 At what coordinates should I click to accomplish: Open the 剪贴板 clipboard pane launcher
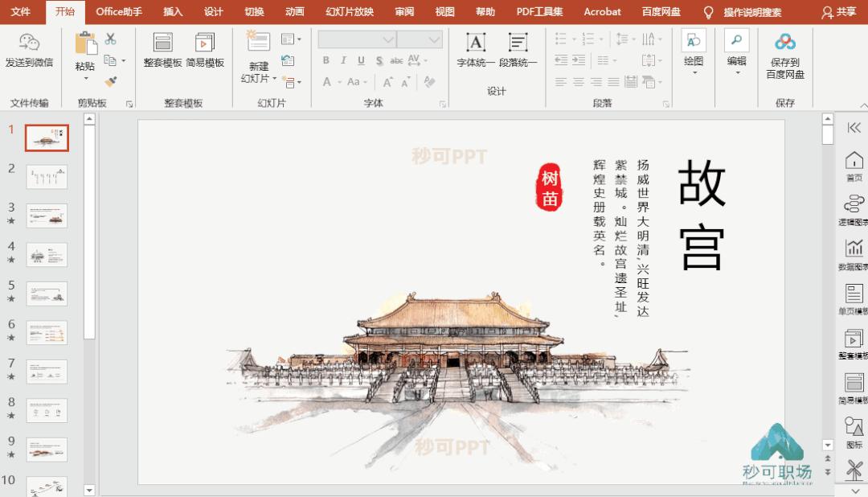click(x=129, y=104)
